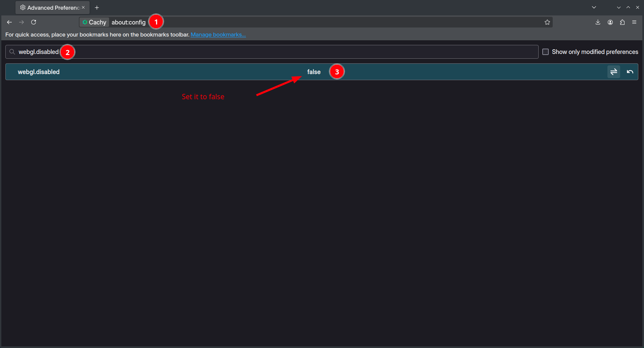Click the back navigation arrow
This screenshot has width=644, height=348.
pos(9,22)
